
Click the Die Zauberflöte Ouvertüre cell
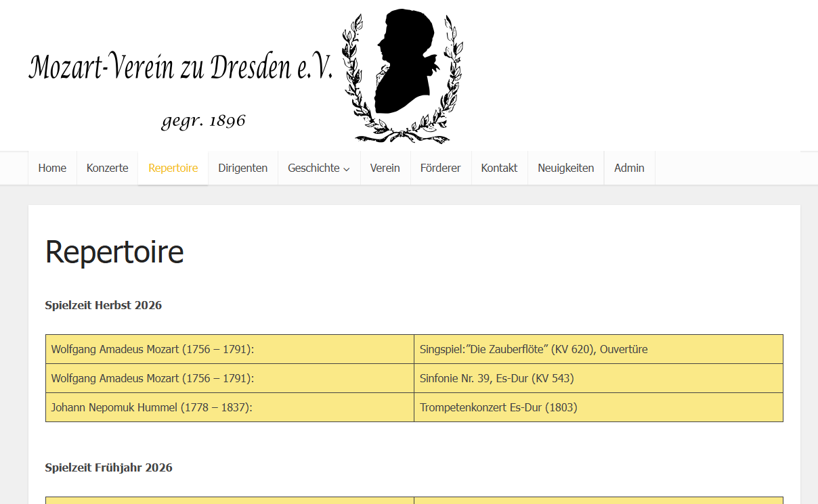pyautogui.click(x=599, y=349)
